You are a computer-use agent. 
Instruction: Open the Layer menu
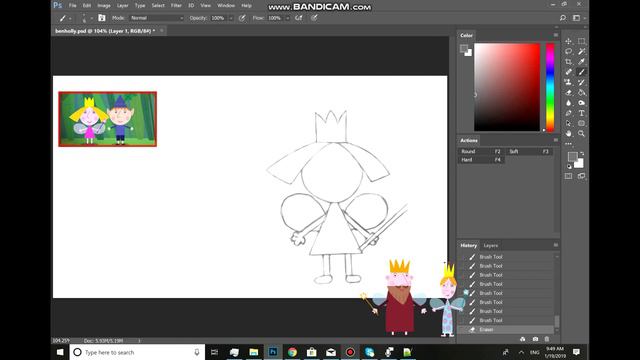coord(122,6)
